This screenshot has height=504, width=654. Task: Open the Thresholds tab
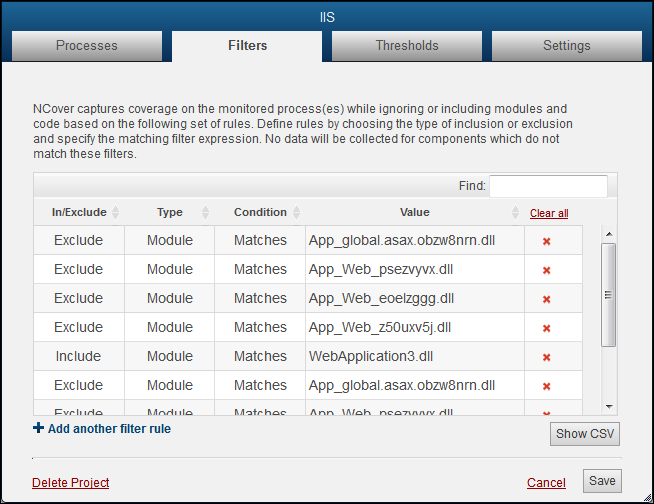tap(407, 45)
